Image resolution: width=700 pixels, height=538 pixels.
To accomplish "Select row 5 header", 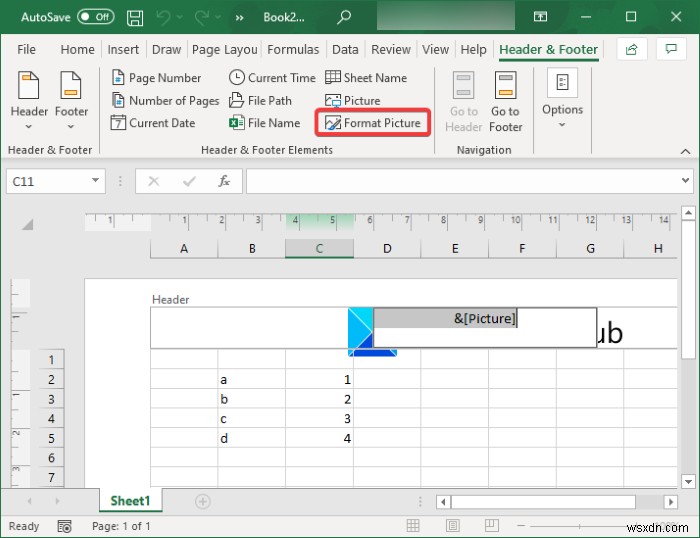I will click(51, 438).
